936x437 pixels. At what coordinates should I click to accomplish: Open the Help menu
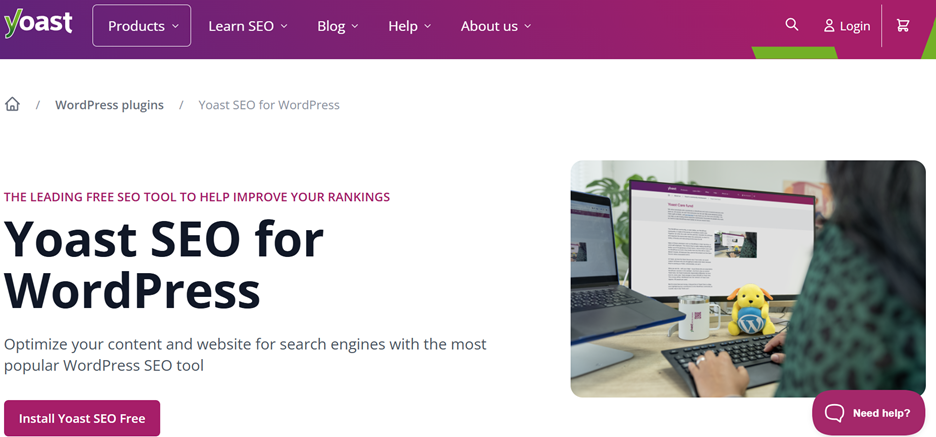point(410,26)
